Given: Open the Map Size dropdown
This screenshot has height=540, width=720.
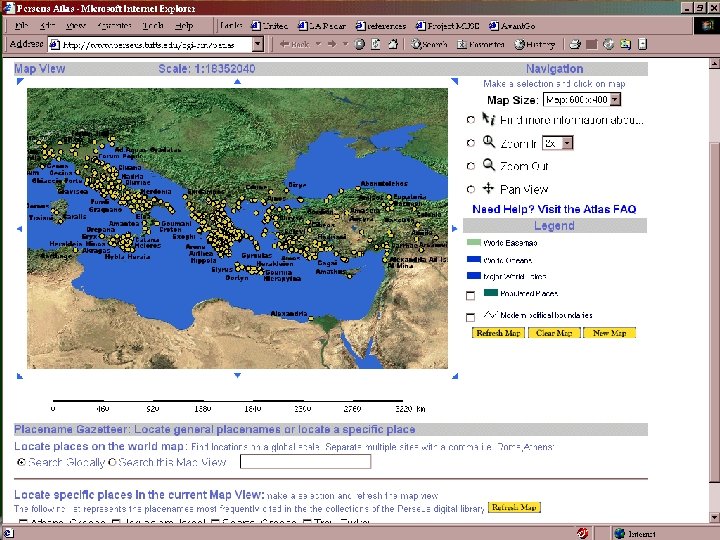Looking at the screenshot, I should [582, 99].
